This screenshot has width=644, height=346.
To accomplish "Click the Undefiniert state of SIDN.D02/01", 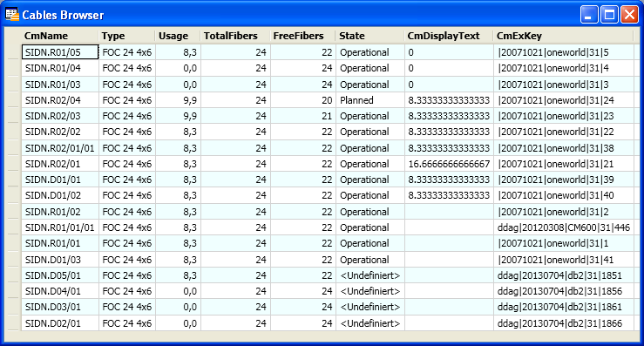I will coord(370,323).
